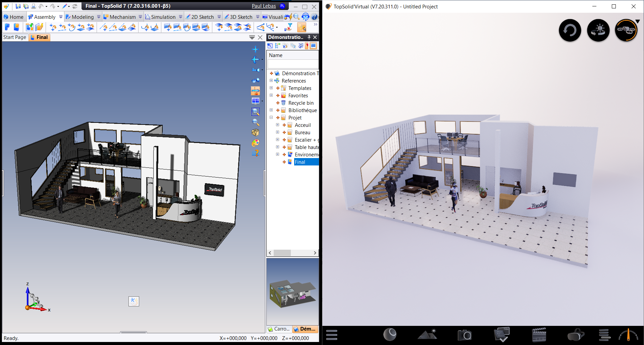Expand the Bibliothéque folder
This screenshot has width=644, height=345.
tap(271, 110)
